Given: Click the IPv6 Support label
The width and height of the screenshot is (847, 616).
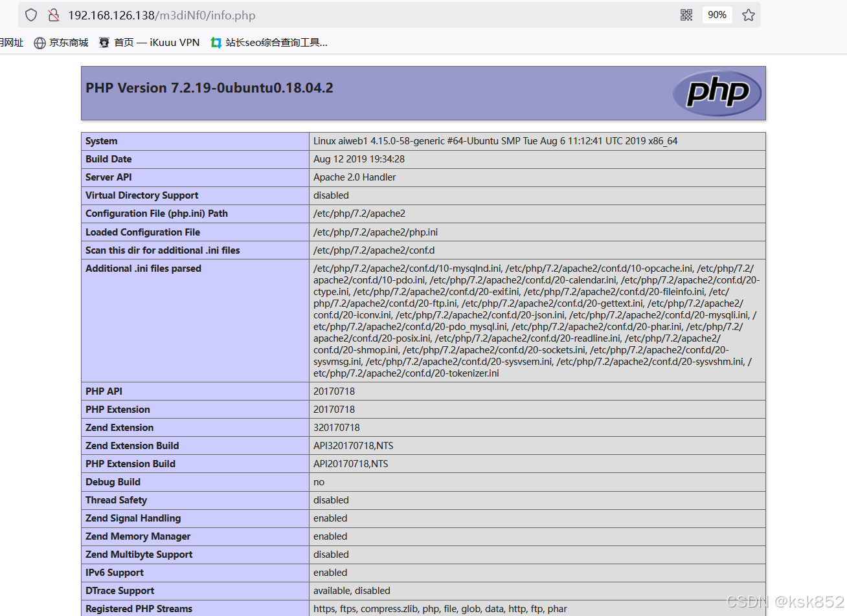Looking at the screenshot, I should pos(115,573).
